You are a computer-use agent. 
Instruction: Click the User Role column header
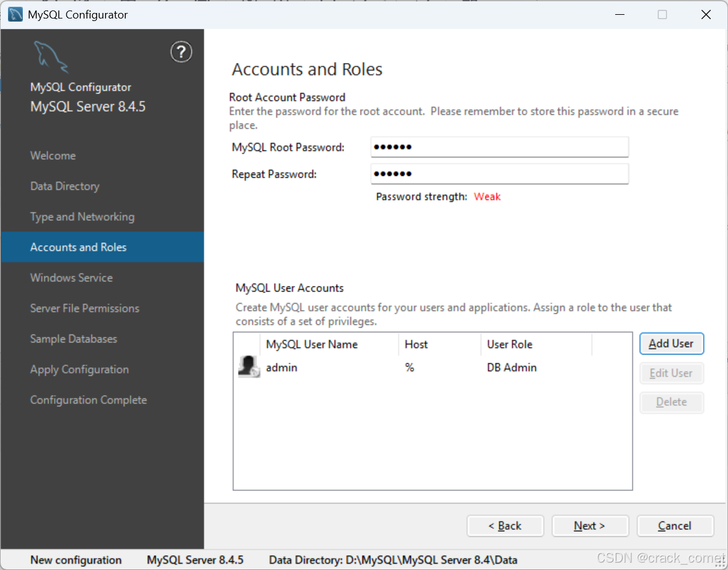point(536,344)
